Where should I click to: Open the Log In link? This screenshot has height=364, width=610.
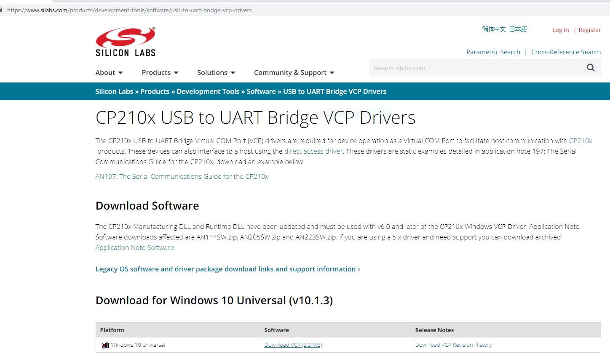click(x=561, y=30)
